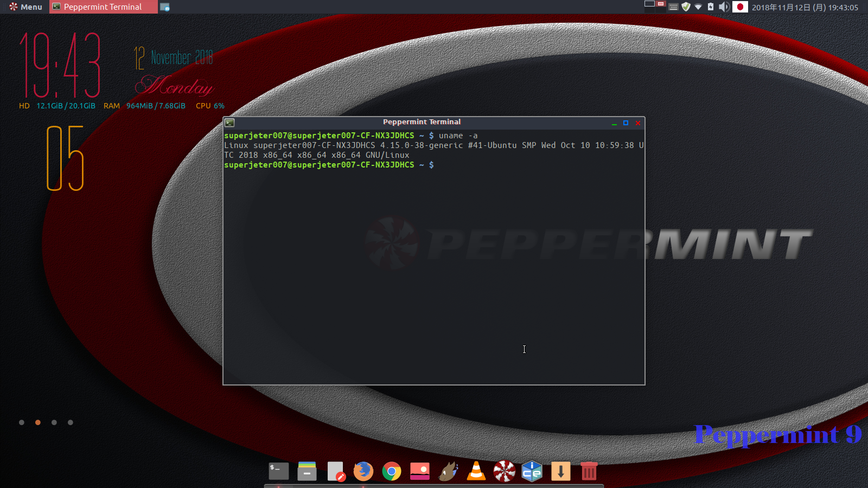This screenshot has width=868, height=488.
Task: Open the Wi-Fi network tray icon
Action: tap(698, 7)
